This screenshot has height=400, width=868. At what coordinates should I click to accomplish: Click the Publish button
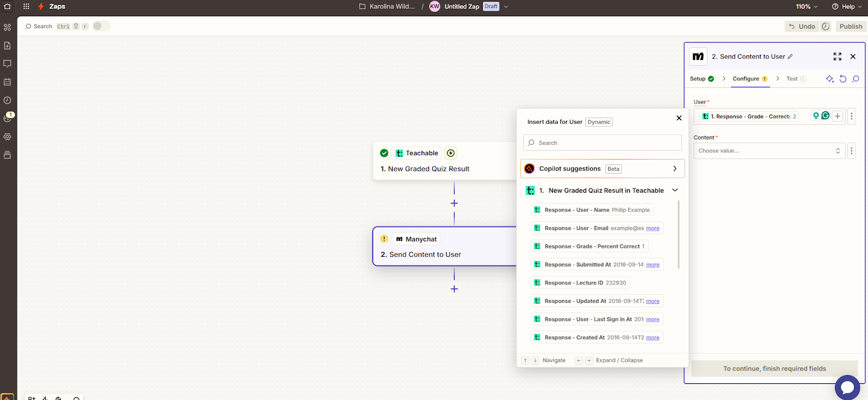pyautogui.click(x=851, y=26)
